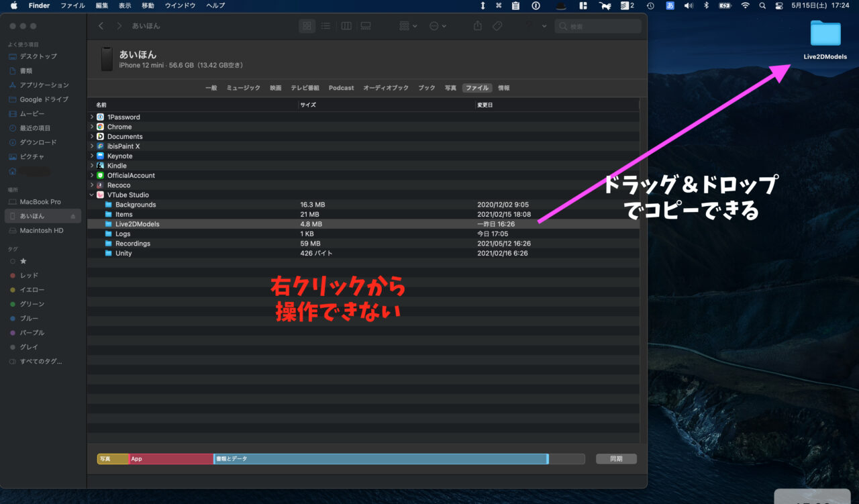Select the VTube Studio app icon
This screenshot has height=504, width=859.
point(99,195)
